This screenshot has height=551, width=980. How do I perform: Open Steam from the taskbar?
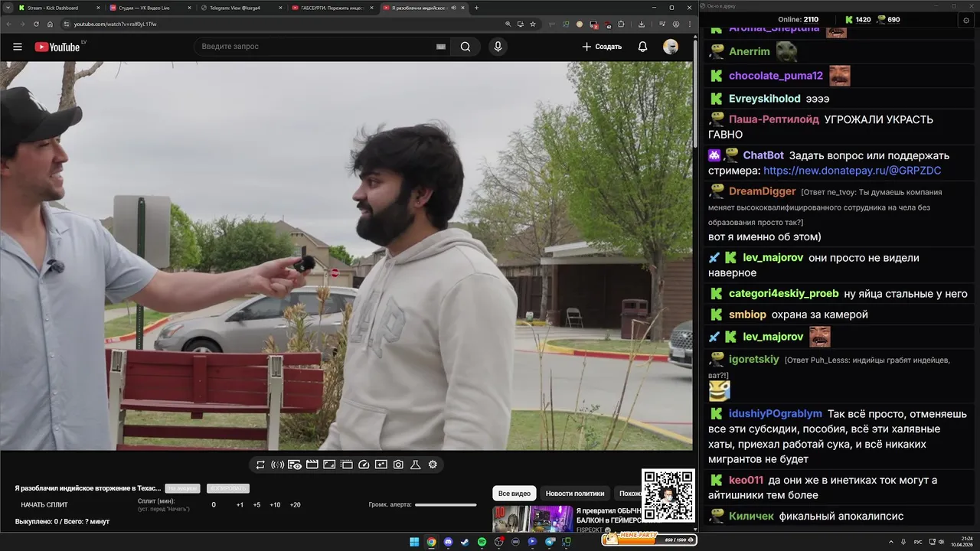[x=465, y=542]
